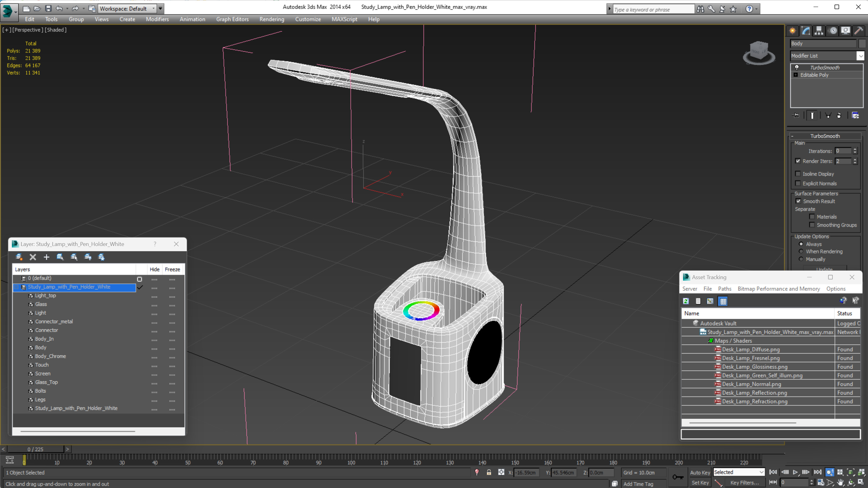Open the Motion panel tab icon
This screenshot has height=488, width=868.
coord(833,31)
